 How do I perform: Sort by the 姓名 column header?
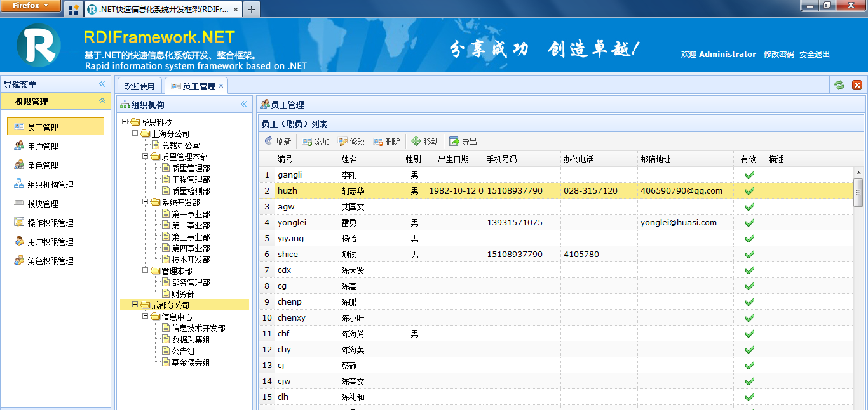click(370, 159)
